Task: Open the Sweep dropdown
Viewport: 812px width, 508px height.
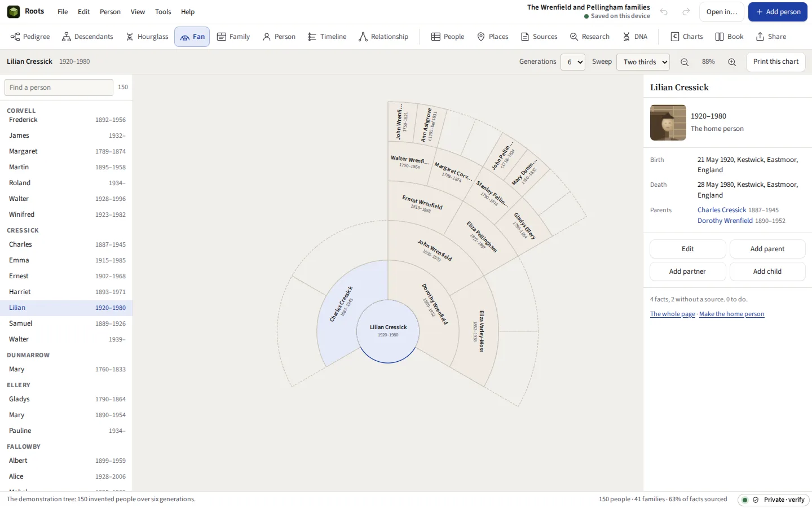Action: [x=643, y=62]
